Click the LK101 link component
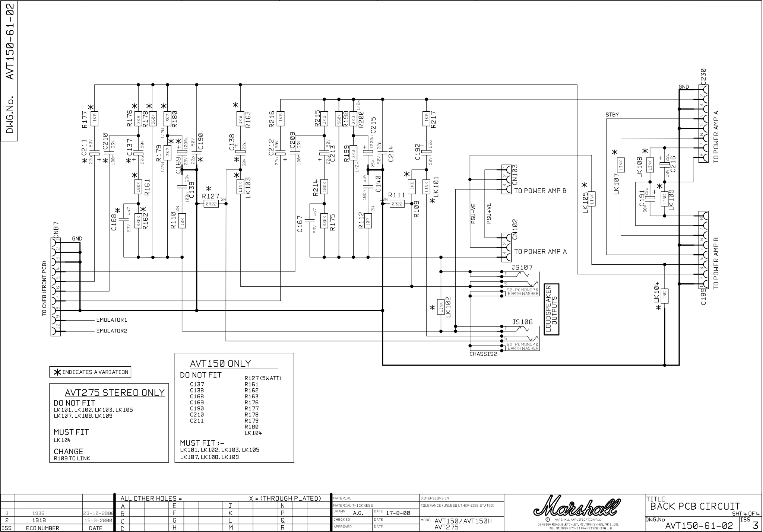Screen dimensions: 763x532 (427, 187)
